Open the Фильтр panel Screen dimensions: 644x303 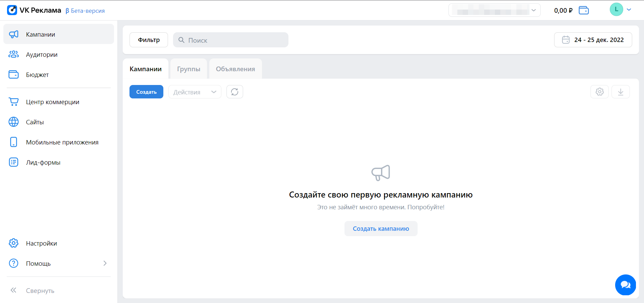pyautogui.click(x=148, y=40)
